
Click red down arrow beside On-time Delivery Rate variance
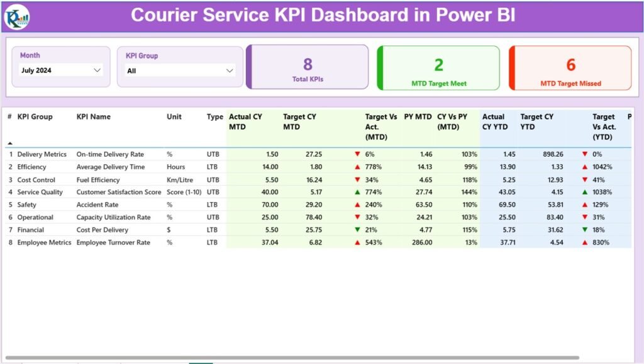(357, 154)
